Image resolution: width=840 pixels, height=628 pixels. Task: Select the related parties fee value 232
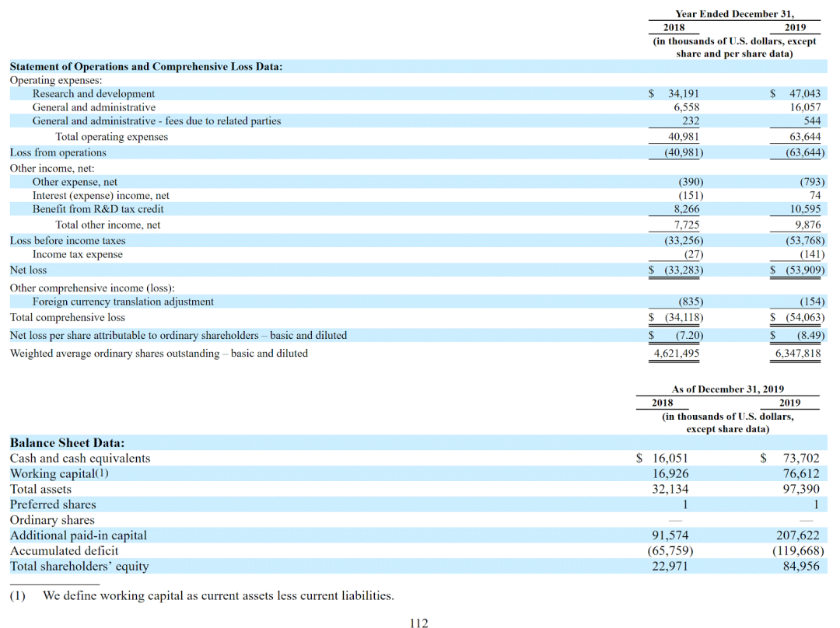pyautogui.click(x=691, y=121)
